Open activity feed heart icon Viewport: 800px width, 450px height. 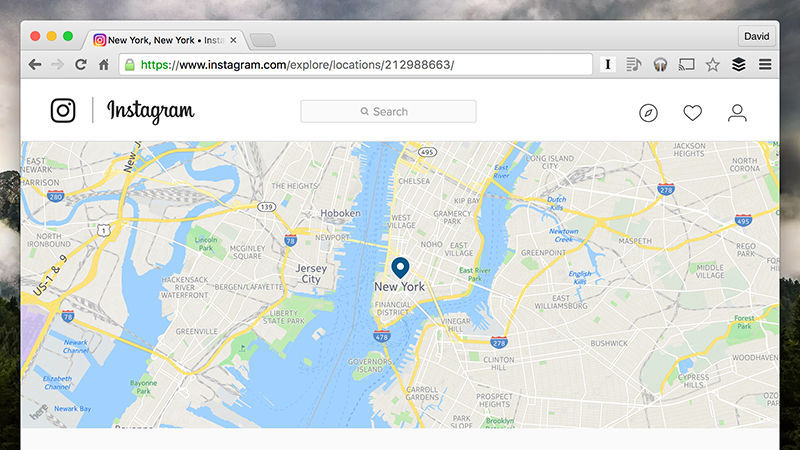pyautogui.click(x=693, y=113)
